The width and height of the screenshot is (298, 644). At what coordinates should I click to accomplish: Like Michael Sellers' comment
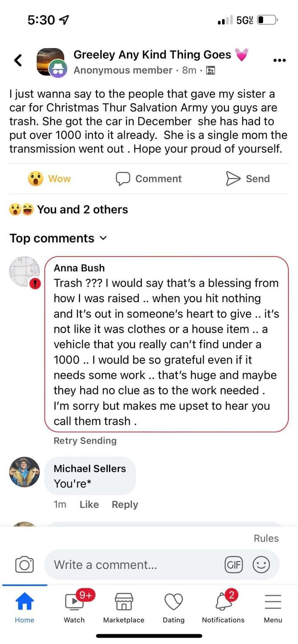pos(89,504)
